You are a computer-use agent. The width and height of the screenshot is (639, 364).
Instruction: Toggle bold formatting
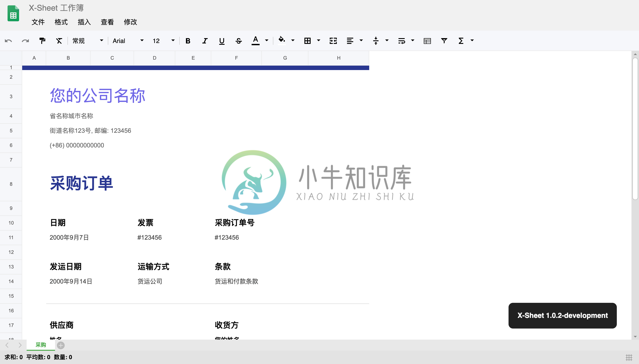188,41
